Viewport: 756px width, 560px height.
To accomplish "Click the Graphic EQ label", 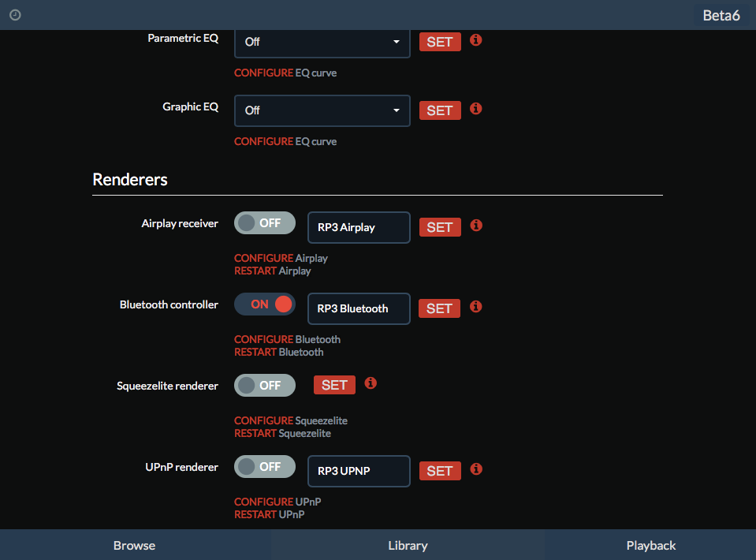I will click(x=191, y=106).
